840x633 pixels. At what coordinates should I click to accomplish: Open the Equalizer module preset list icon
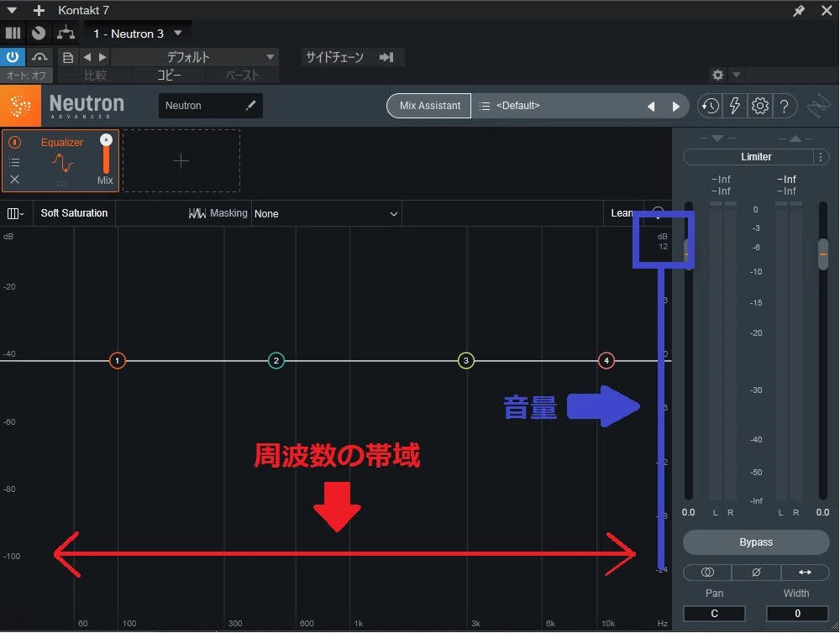pos(14,162)
